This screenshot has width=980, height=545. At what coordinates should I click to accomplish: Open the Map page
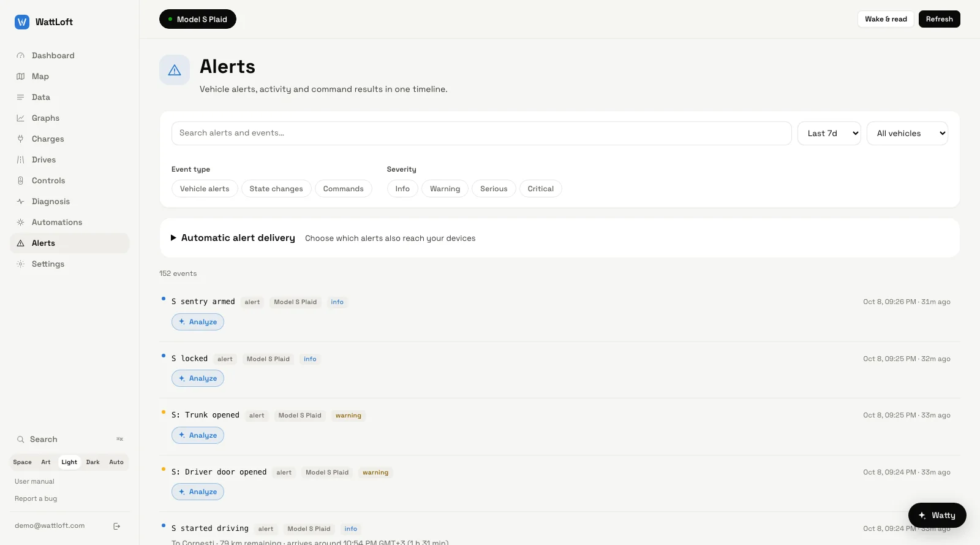pos(69,77)
